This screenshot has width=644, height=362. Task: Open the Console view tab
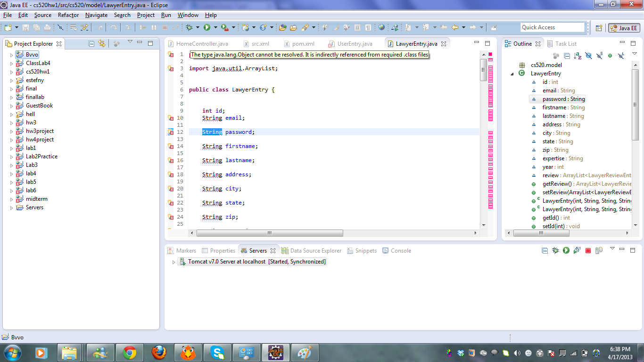pyautogui.click(x=400, y=251)
